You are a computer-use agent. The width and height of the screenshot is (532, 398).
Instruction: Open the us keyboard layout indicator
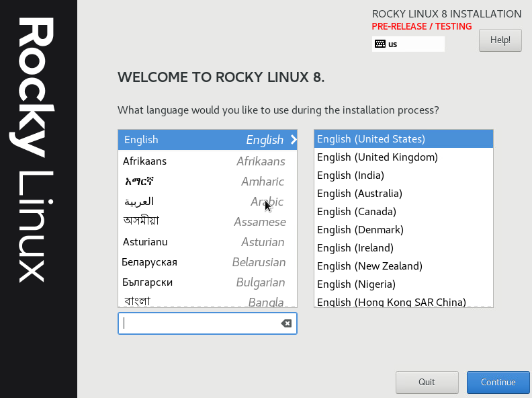(x=408, y=44)
